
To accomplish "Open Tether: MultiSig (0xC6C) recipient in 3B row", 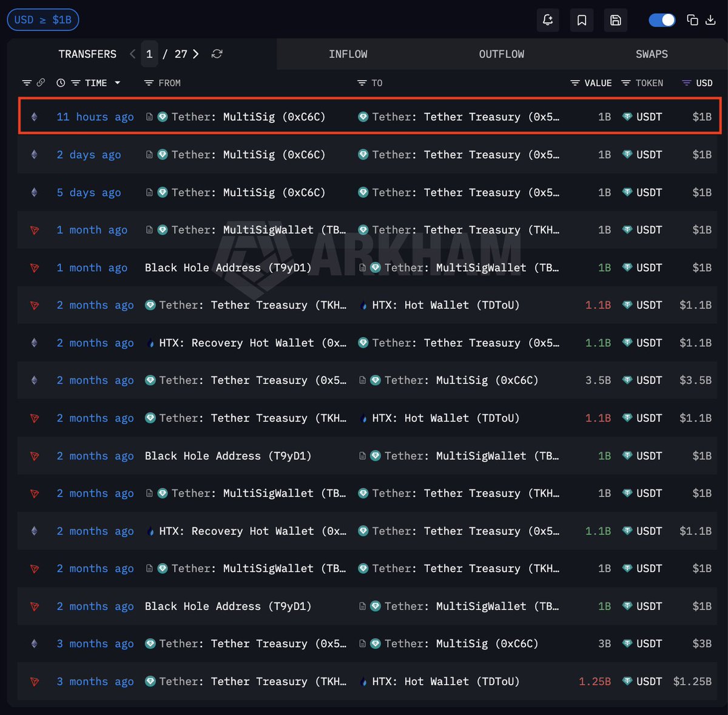I will click(461, 643).
